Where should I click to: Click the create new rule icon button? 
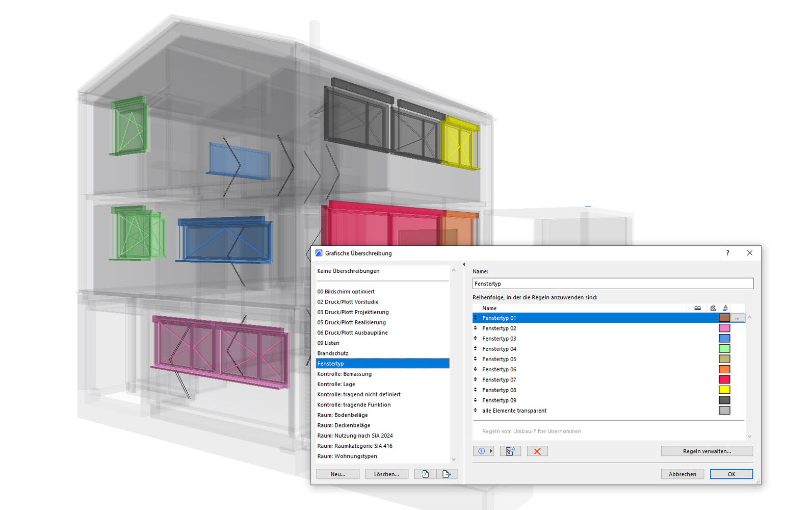[x=510, y=451]
